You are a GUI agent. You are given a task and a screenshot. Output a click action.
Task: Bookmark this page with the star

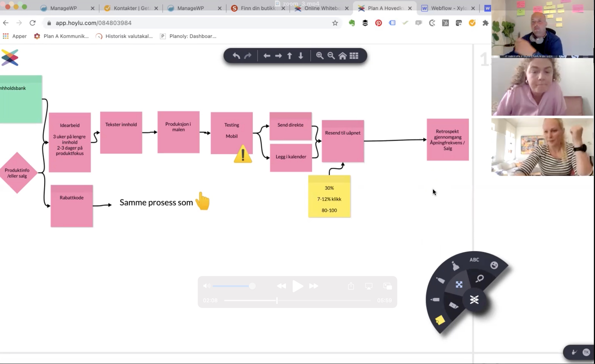(x=335, y=23)
